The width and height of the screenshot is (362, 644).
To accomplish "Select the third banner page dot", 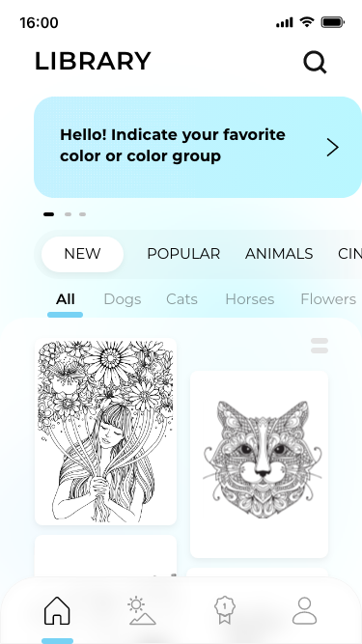I will pos(82,214).
